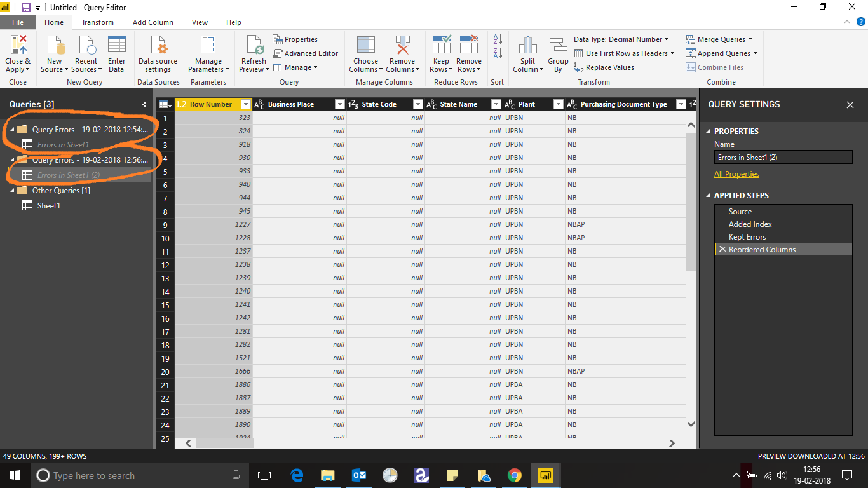The image size is (868, 488).
Task: Open filter dropdown on State Code column
Action: click(x=417, y=104)
